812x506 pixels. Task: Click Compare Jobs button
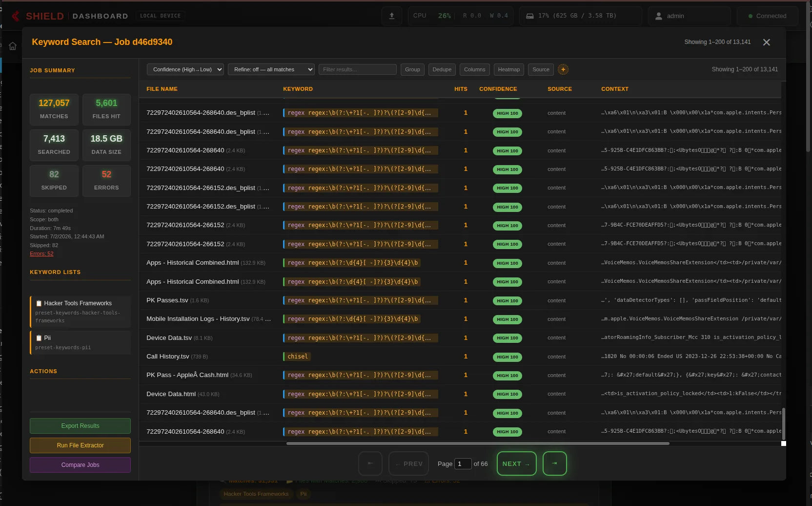pyautogui.click(x=80, y=465)
